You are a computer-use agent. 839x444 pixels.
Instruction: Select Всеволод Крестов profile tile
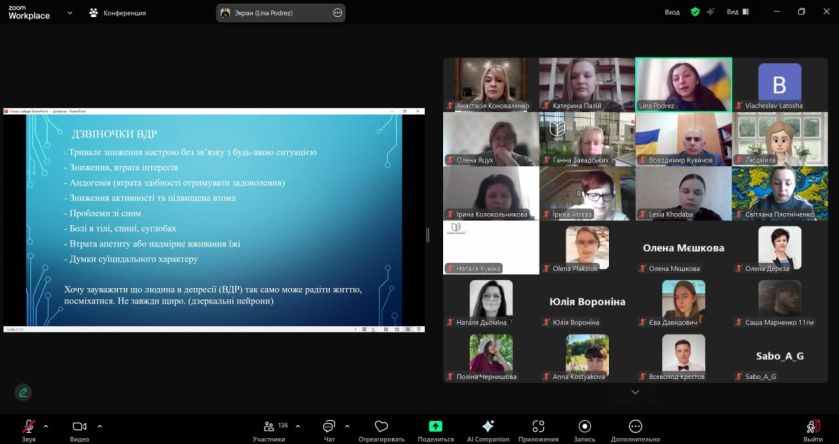(683, 356)
